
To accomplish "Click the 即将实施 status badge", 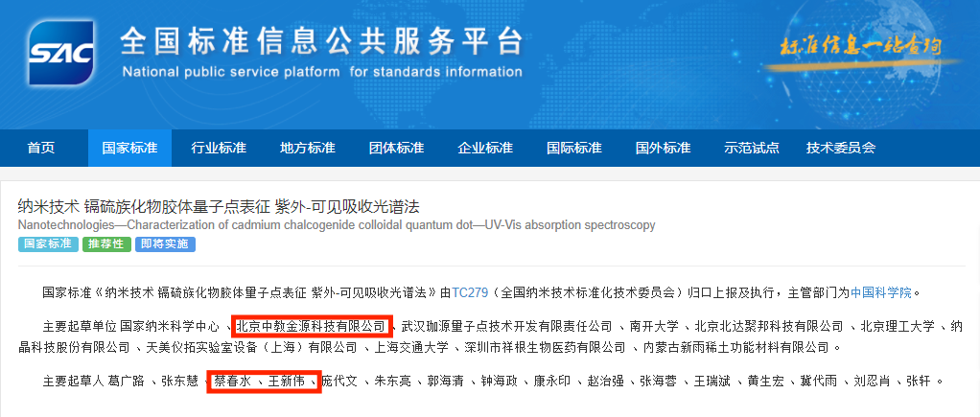I will coord(165,243).
